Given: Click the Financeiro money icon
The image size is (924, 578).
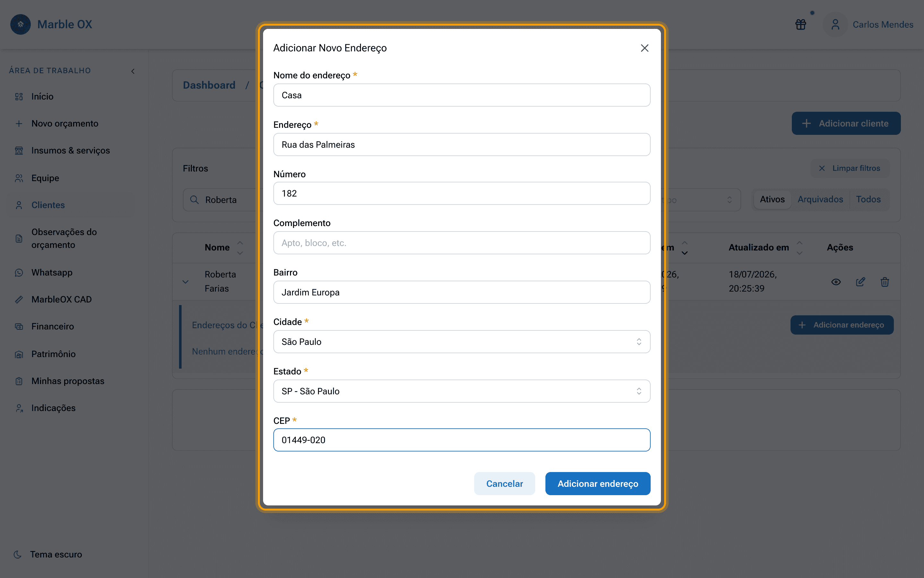Looking at the screenshot, I should [19, 327].
